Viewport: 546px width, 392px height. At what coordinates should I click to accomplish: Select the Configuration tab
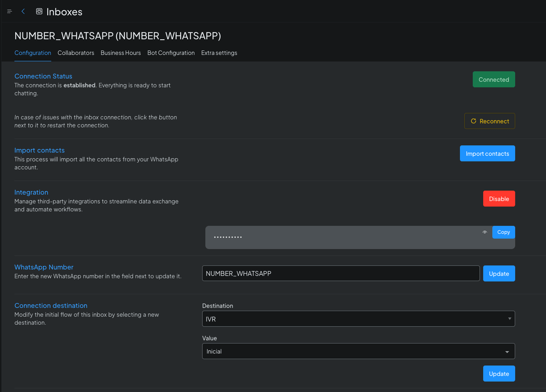click(33, 53)
